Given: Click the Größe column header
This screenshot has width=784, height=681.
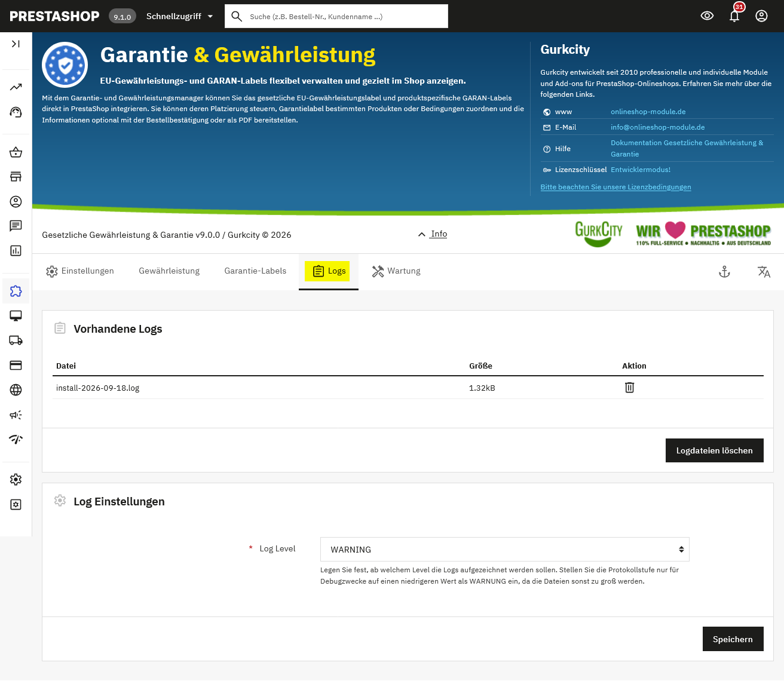Looking at the screenshot, I should (480, 366).
